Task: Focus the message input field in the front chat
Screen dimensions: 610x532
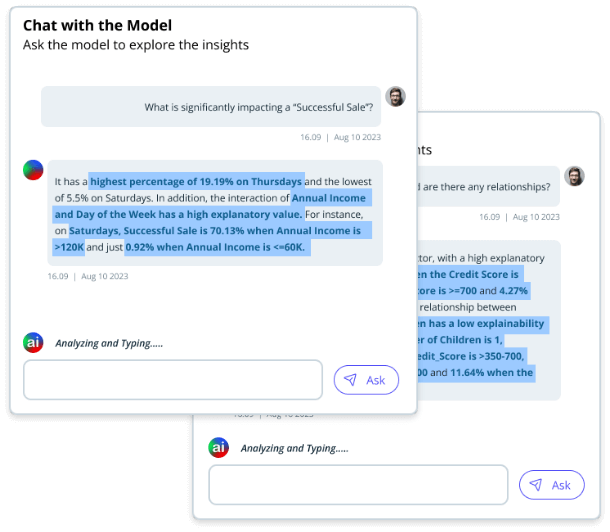Action: 172,380
